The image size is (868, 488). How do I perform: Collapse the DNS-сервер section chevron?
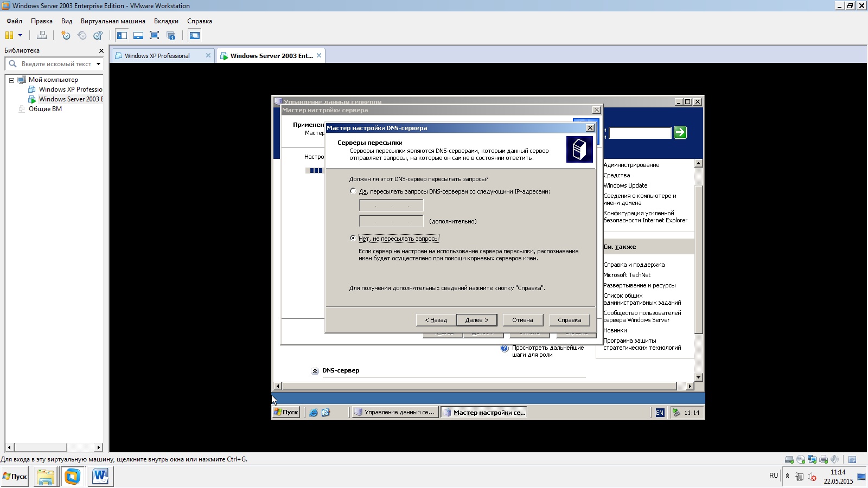[x=315, y=371]
